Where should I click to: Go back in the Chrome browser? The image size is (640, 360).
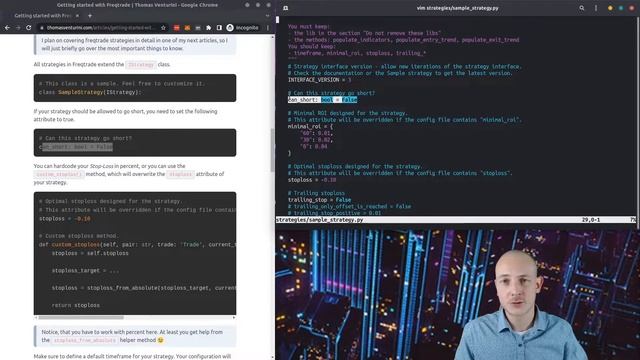click(x=7, y=28)
